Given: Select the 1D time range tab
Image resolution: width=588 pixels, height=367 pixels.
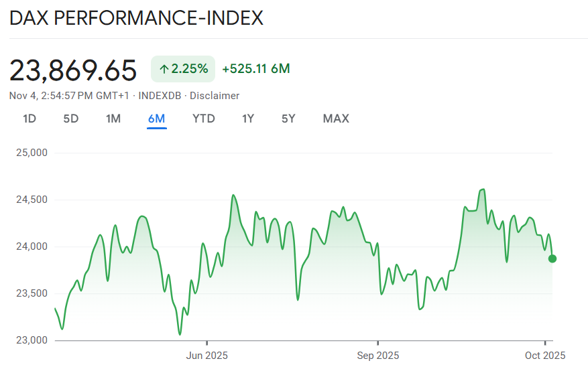Looking at the screenshot, I should pos(30,119).
